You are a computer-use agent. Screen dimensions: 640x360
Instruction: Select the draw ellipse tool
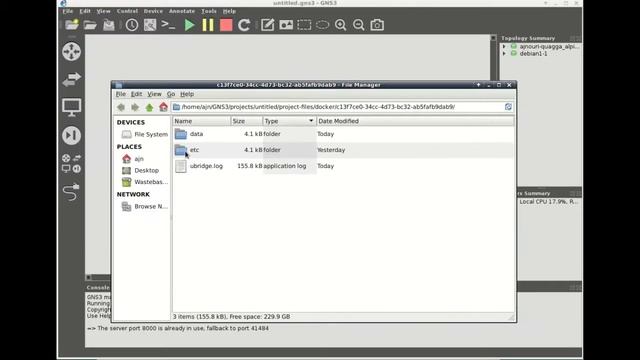322,25
